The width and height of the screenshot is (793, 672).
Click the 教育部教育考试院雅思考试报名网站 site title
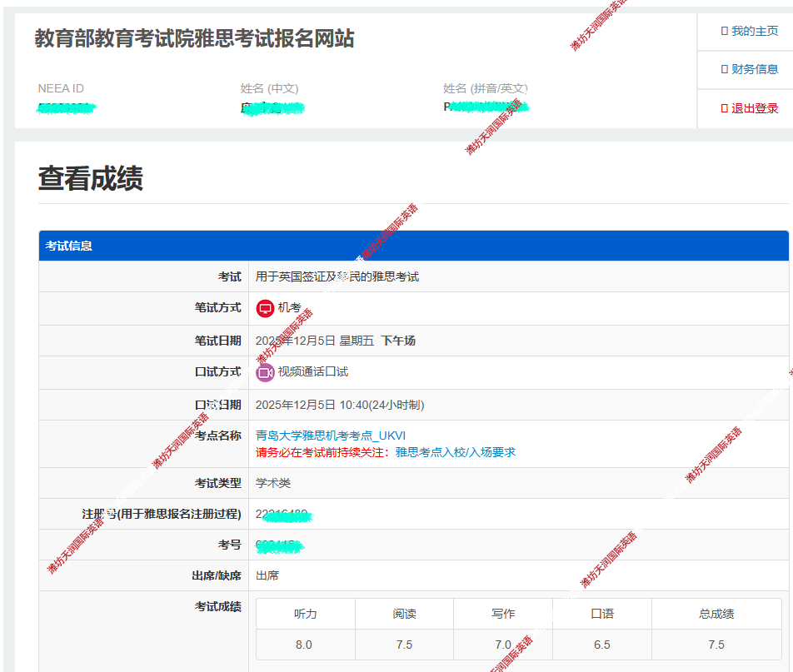[194, 38]
